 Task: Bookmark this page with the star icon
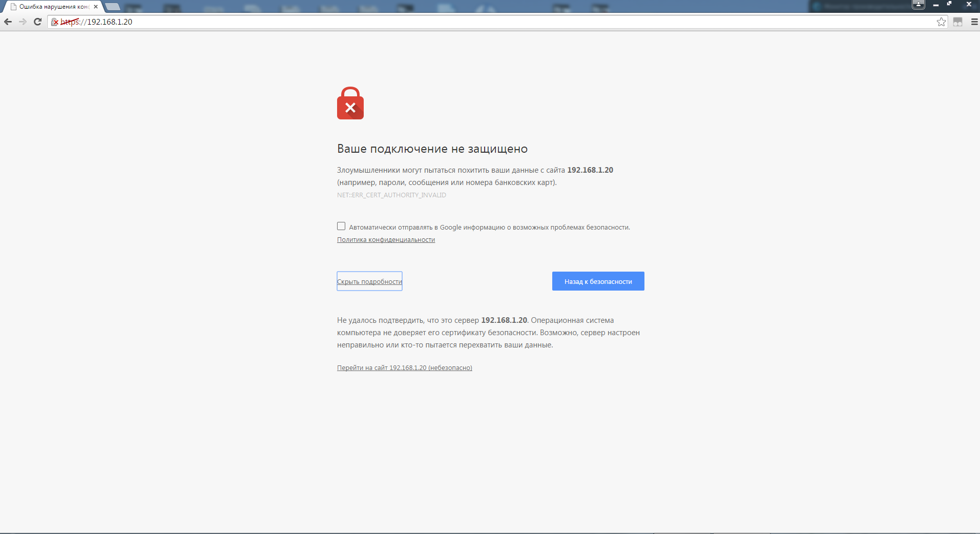941,22
